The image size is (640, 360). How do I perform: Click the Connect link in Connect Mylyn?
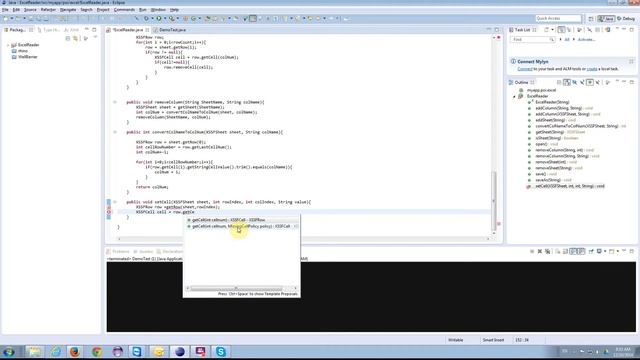click(x=524, y=69)
